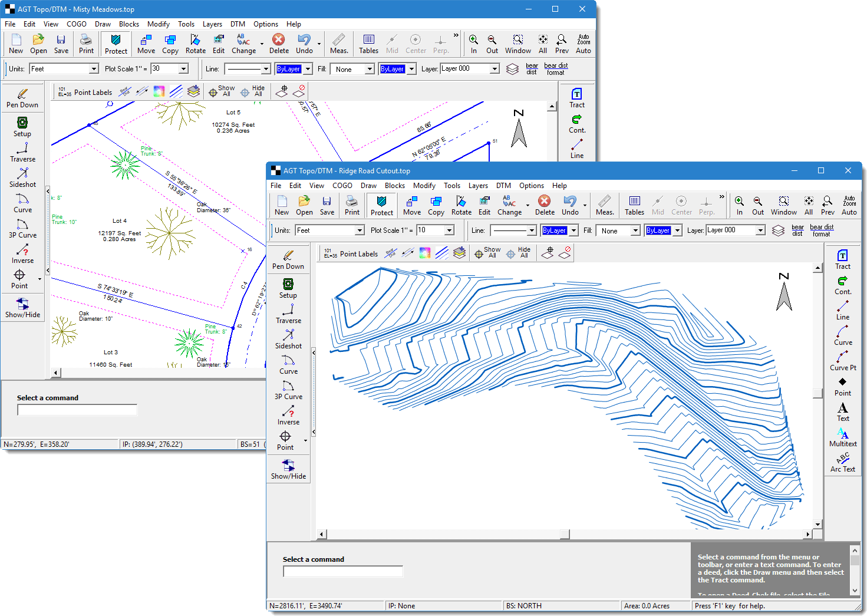Image resolution: width=867 pixels, height=616 pixels.
Task: Choose the Arc Text tool
Action: pyautogui.click(x=842, y=463)
